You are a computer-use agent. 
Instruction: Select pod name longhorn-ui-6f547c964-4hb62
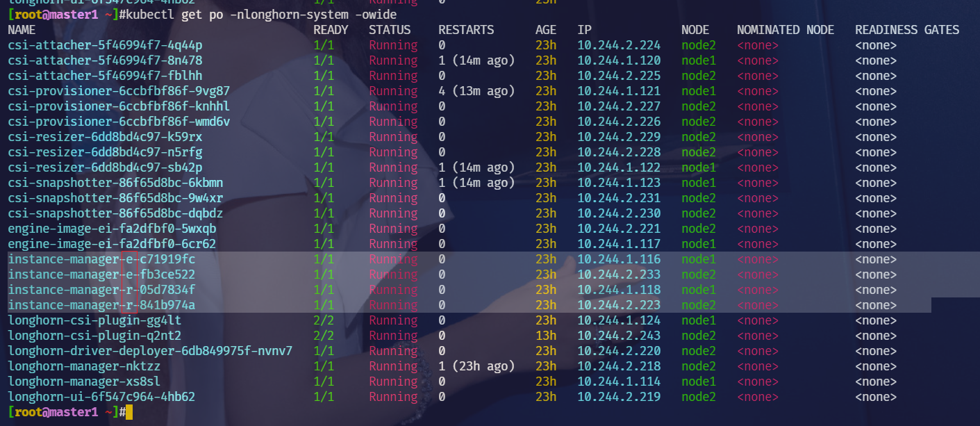(x=101, y=397)
